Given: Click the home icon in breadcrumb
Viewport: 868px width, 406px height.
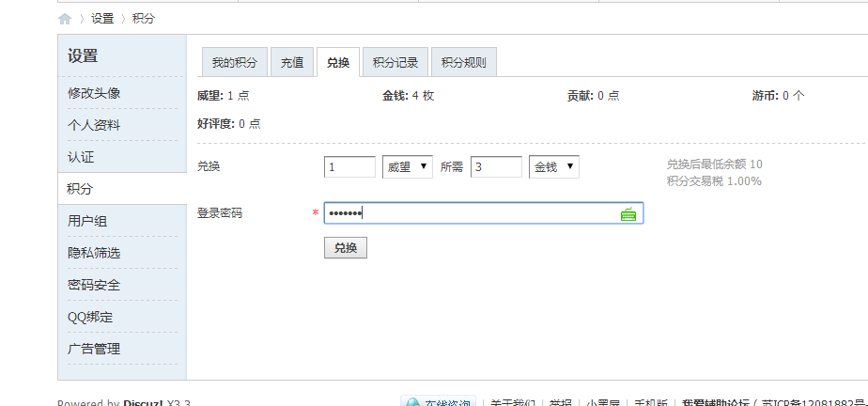Looking at the screenshot, I should [65, 19].
